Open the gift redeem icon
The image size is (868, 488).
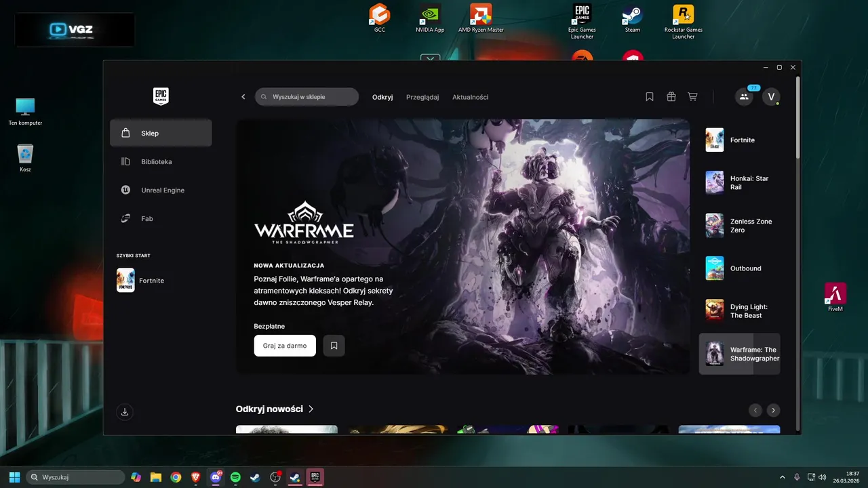coord(671,97)
